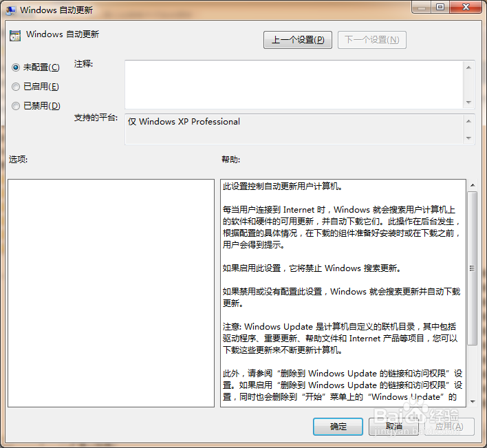Click the help line 此设置控制自动更新用户计算机
Viewport: 487px width, 448px height.
tap(282, 186)
